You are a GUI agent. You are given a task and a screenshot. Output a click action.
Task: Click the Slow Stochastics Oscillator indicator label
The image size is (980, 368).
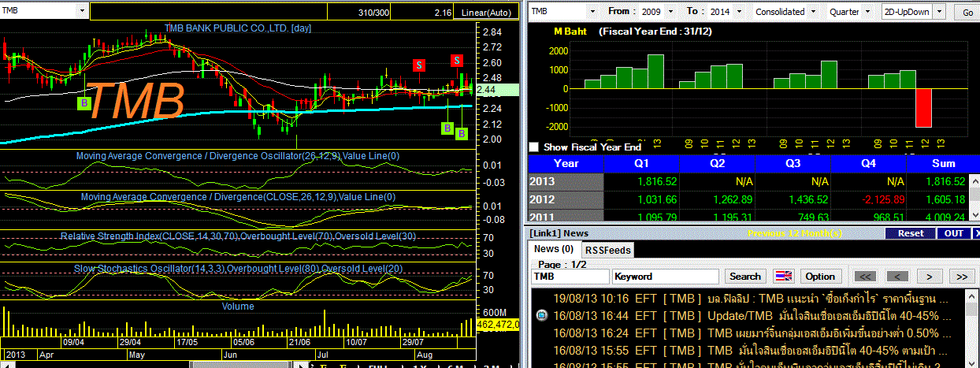[239, 269]
